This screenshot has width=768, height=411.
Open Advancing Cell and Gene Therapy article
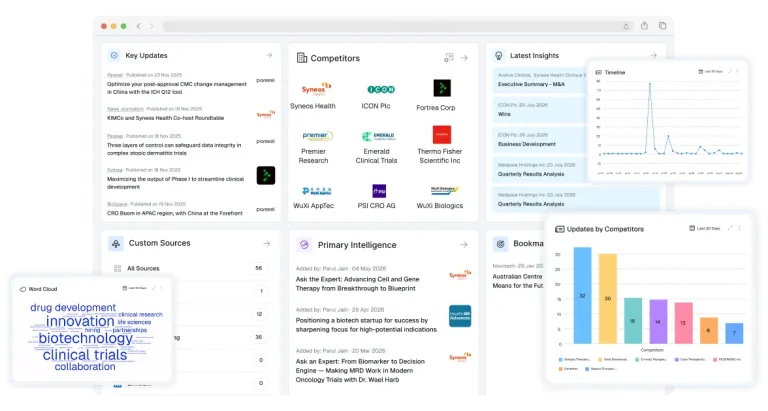[358, 284]
